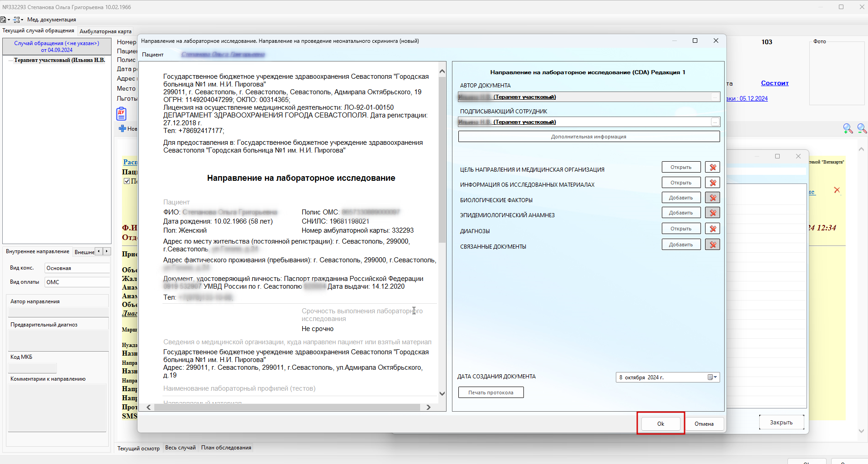Open staff picker for Подписывающий сотрудник
868x464 pixels.
click(715, 122)
